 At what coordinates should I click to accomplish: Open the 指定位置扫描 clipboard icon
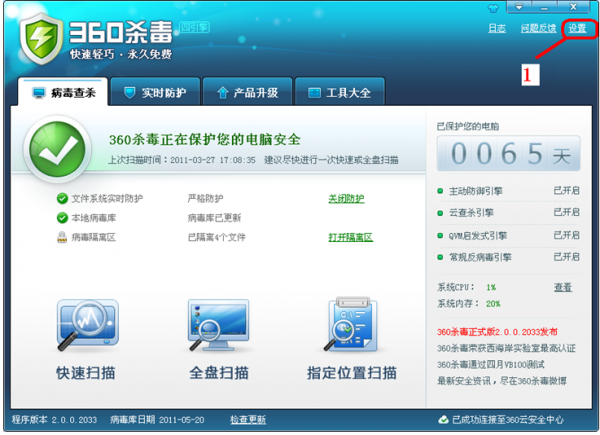pos(351,324)
